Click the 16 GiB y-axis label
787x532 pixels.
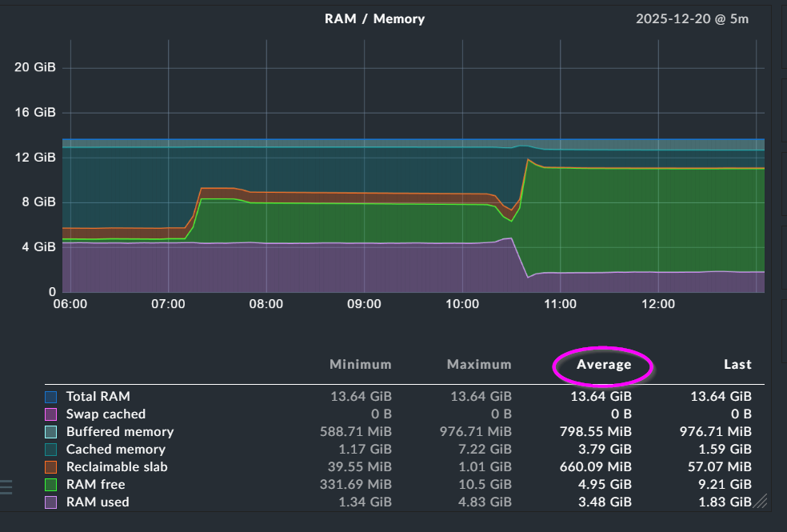coord(35,112)
